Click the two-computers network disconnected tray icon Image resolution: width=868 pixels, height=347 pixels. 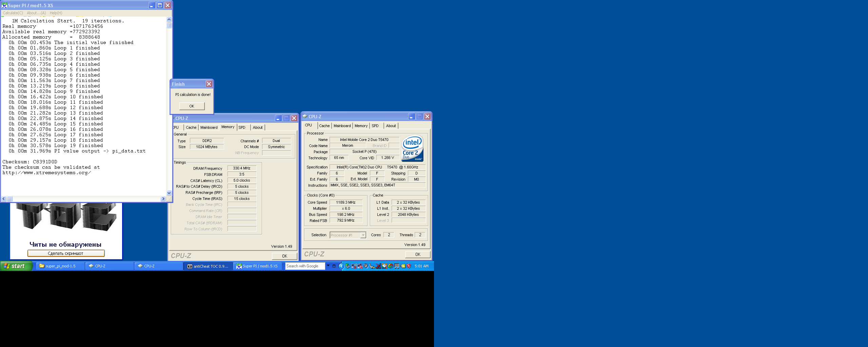coord(360,266)
